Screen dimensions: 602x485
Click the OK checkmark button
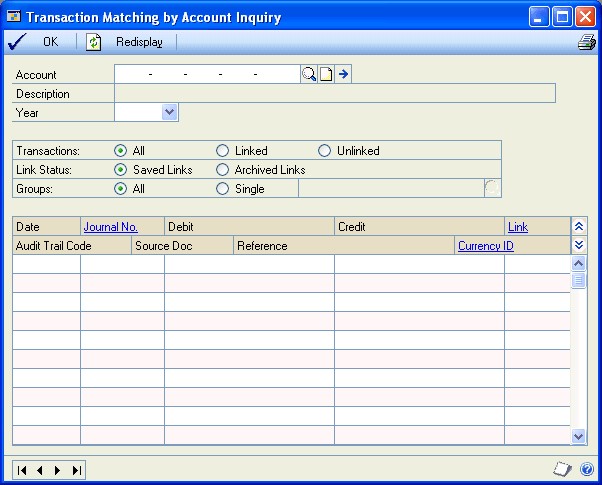[x=33, y=41]
